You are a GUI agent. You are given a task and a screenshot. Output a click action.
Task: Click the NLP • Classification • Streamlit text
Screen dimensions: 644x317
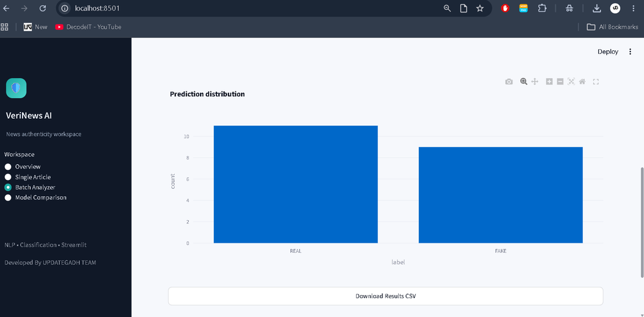pyautogui.click(x=45, y=245)
